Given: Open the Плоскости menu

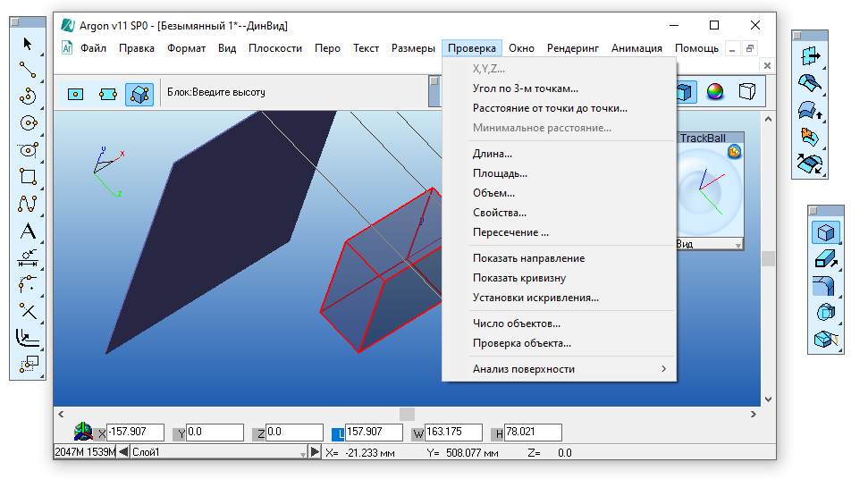Looking at the screenshot, I should click(275, 48).
